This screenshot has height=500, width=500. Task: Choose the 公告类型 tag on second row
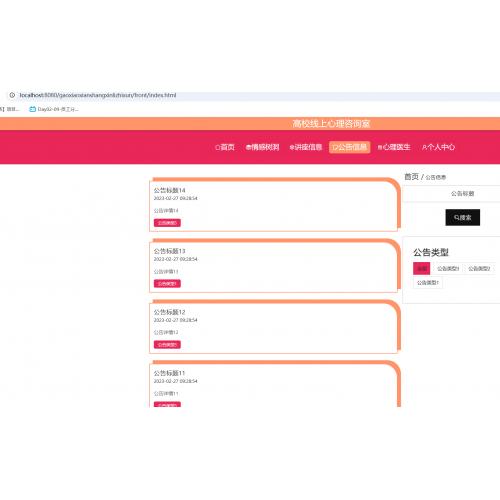click(x=428, y=283)
